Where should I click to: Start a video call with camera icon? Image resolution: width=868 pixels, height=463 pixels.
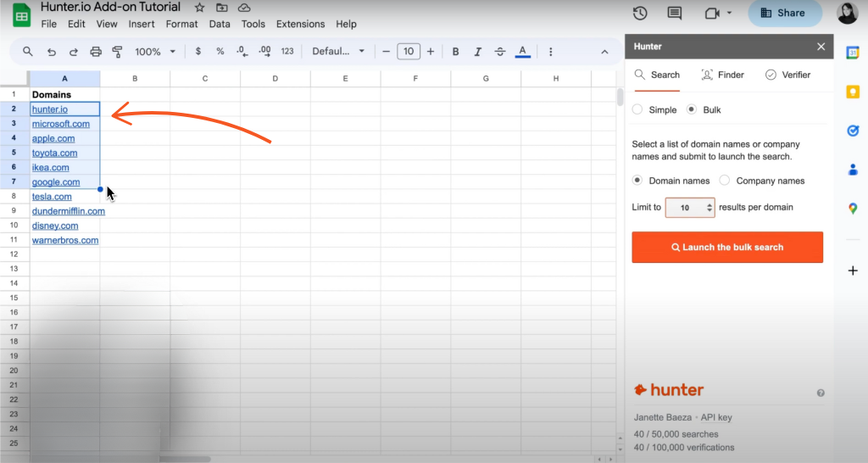(712, 13)
